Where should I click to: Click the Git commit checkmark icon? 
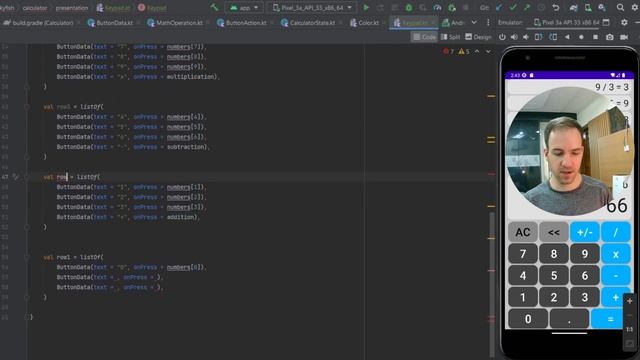(x=513, y=7)
